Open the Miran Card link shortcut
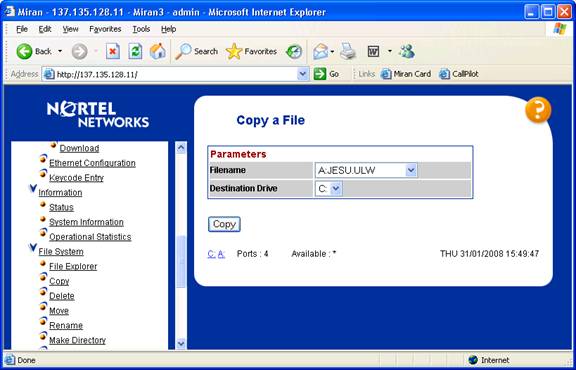 click(x=406, y=74)
